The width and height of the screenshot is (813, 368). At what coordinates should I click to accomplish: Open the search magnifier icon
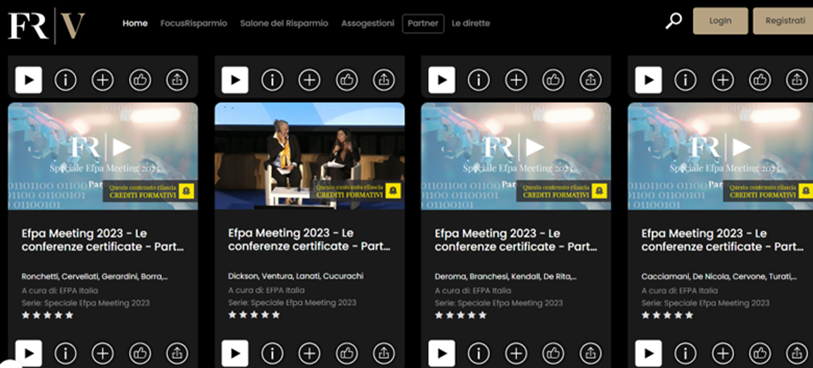(674, 21)
